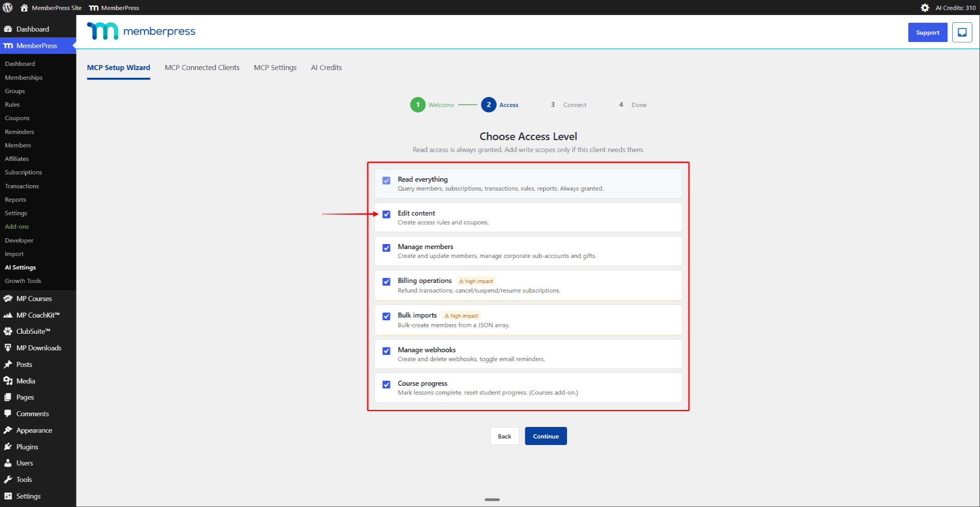This screenshot has width=980, height=507.
Task: Open Rules in the sidebar submenu
Action: (12, 104)
